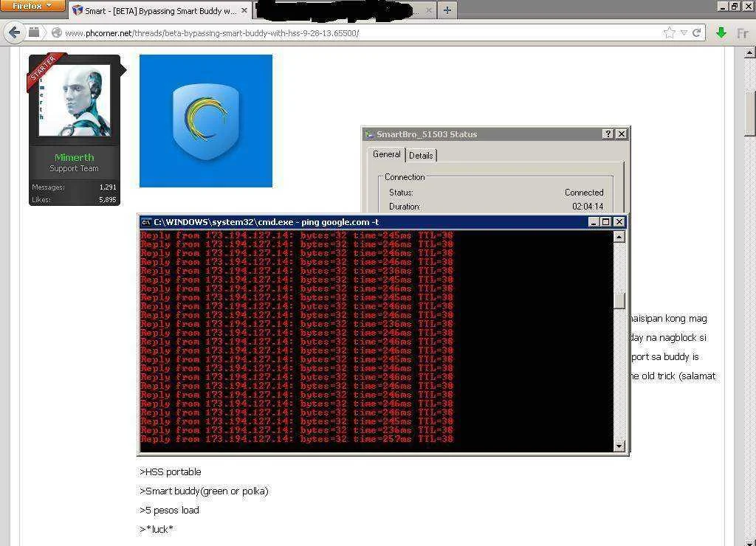This screenshot has height=546, width=756.
Task: Click the Firefox tab favicon icon
Action: pyautogui.click(x=77, y=10)
